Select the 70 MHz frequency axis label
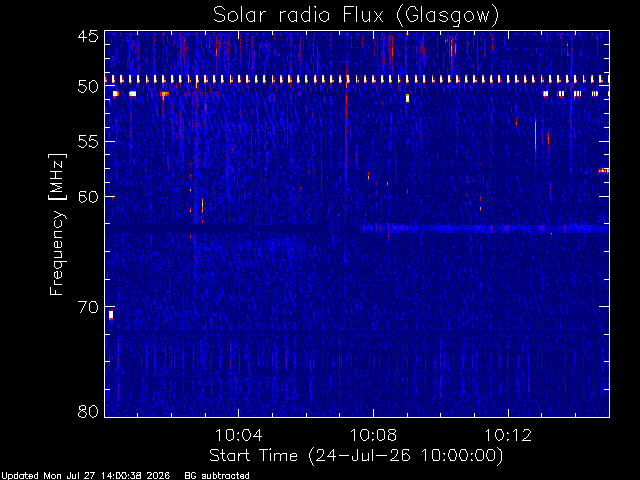The width and height of the screenshot is (640, 480). click(x=88, y=307)
